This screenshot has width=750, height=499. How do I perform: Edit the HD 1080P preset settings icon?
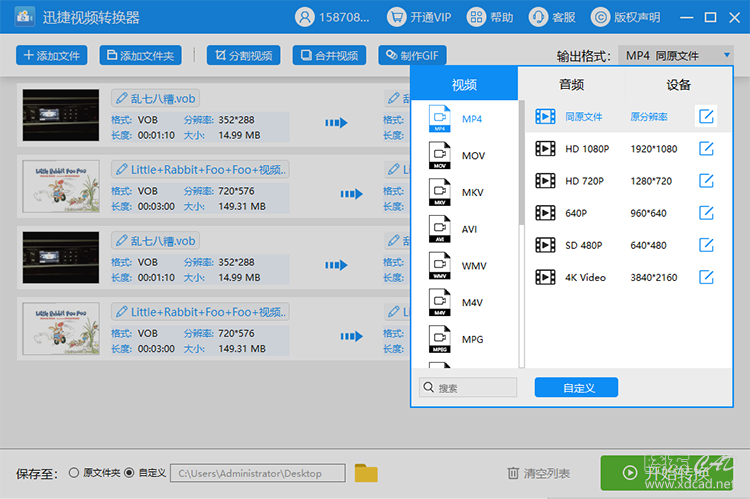click(706, 148)
